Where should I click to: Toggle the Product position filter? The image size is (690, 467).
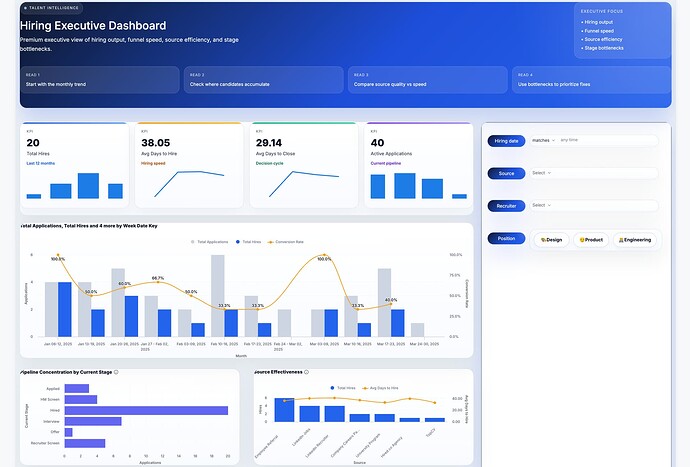591,240
